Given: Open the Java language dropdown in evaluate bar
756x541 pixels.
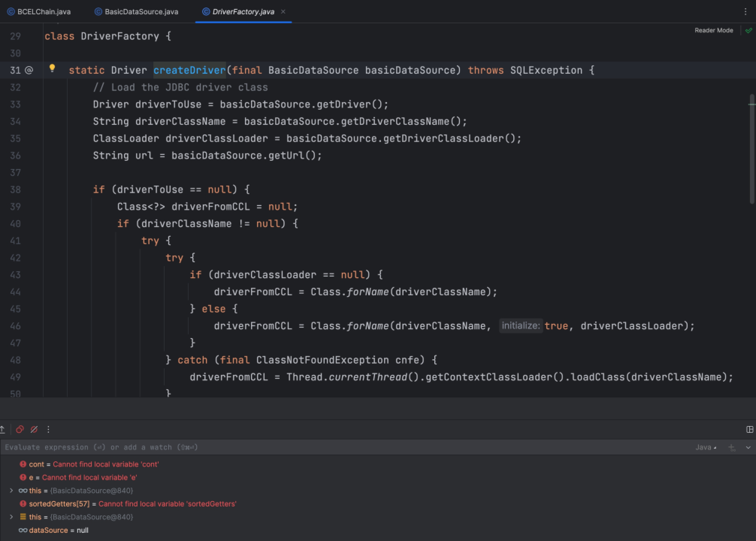Looking at the screenshot, I should click(706, 447).
